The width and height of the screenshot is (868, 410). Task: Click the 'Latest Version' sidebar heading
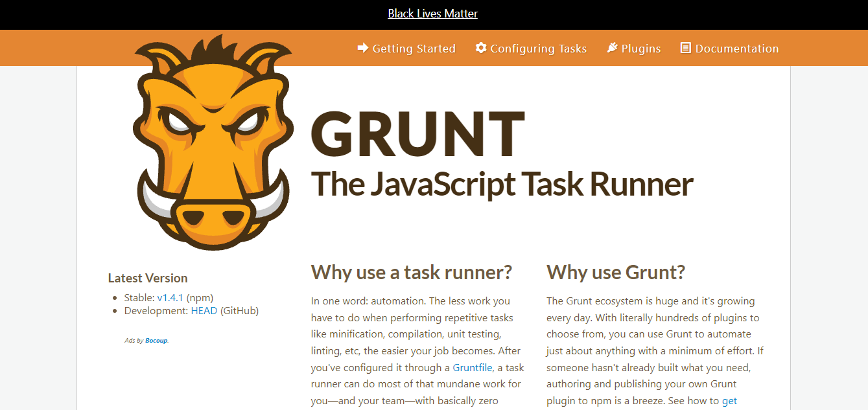click(148, 278)
